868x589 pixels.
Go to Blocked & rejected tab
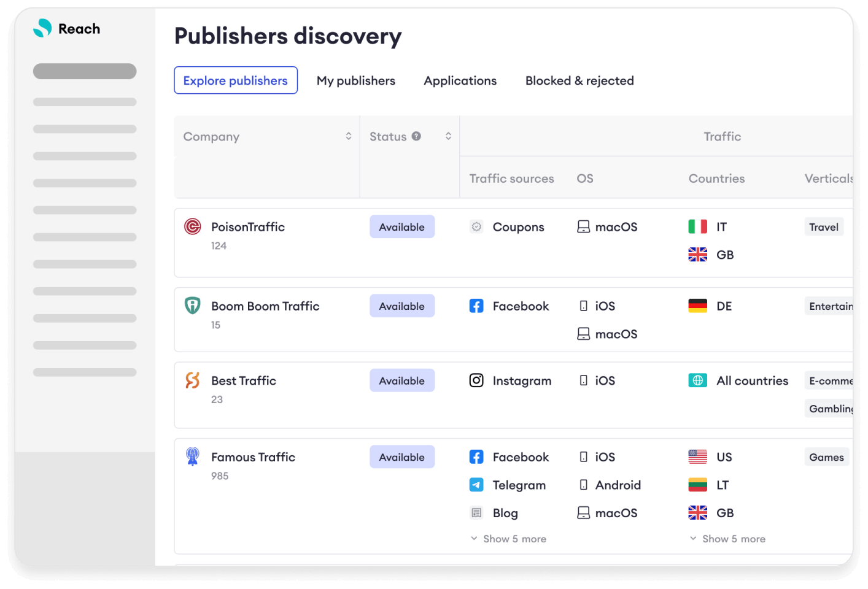579,80
